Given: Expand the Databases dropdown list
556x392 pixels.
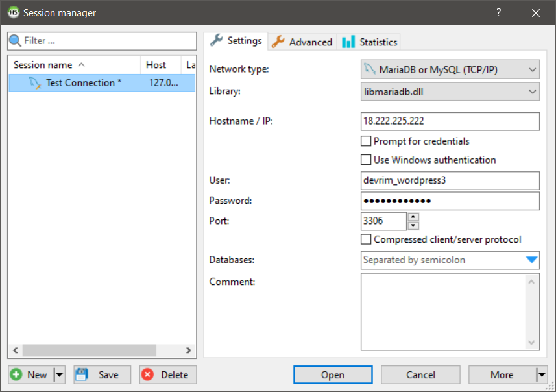Looking at the screenshot, I should coord(531,260).
